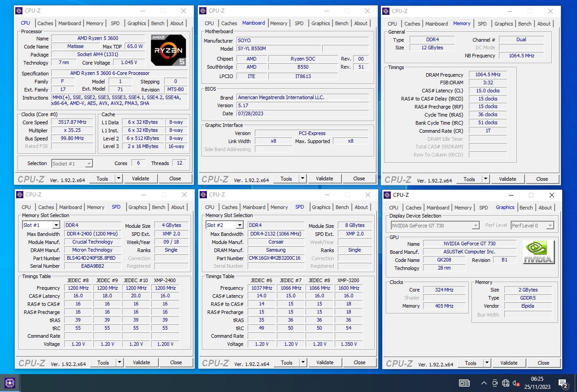Screen dimensions: 577x392
Task: Click the Meet Now camera tray icon
Action: point(495,383)
